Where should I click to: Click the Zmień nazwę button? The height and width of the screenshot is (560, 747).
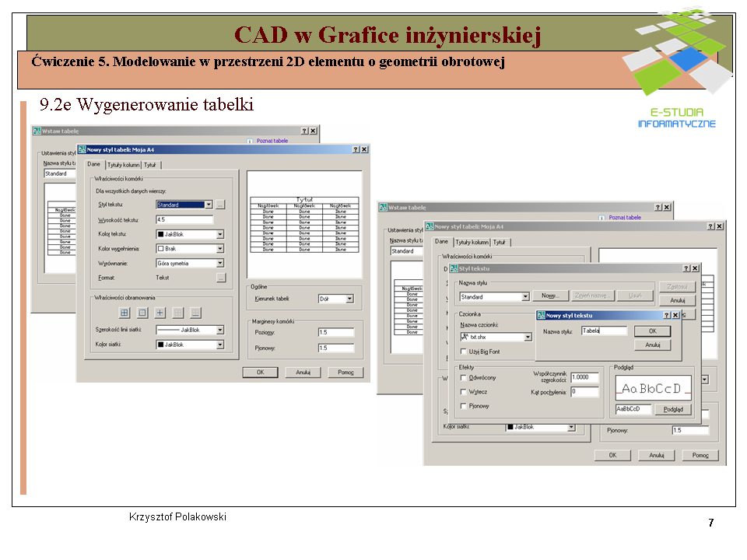point(591,296)
